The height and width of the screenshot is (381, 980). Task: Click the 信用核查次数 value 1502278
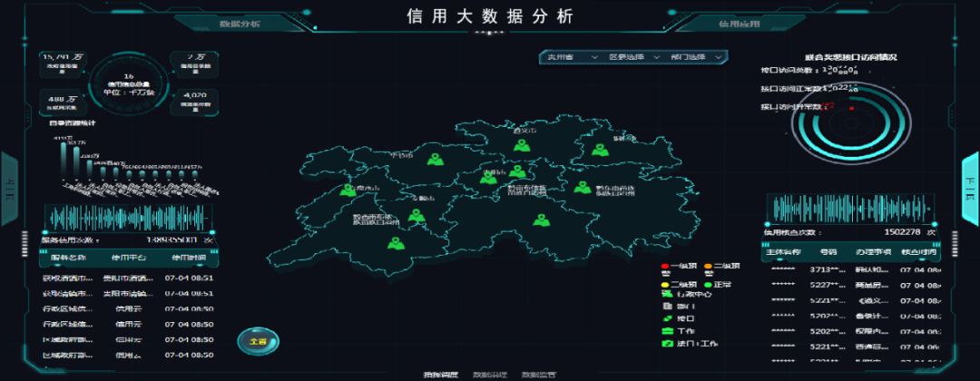[x=903, y=232]
